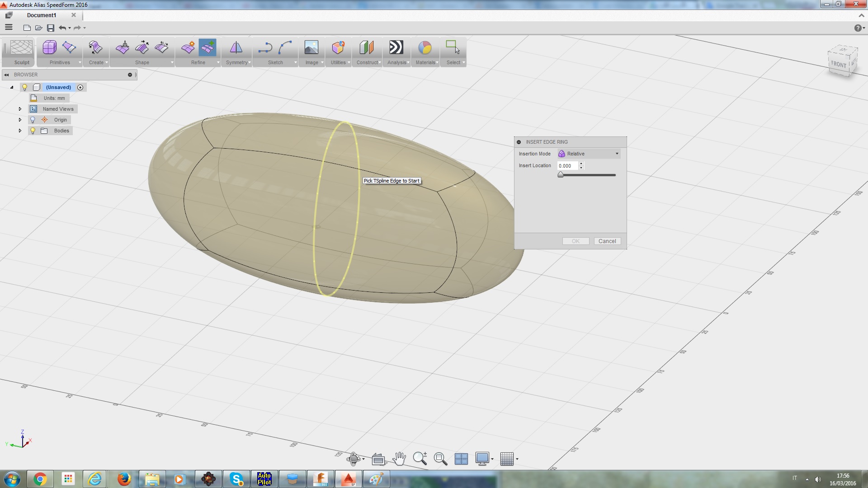Collapse the Insert Edge Ring dialog

(x=519, y=142)
